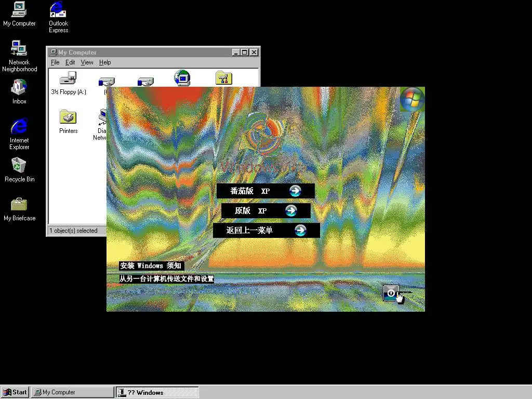This screenshot has width=532, height=399.
Task: Click the power exit icon in installer
Action: [x=391, y=293]
